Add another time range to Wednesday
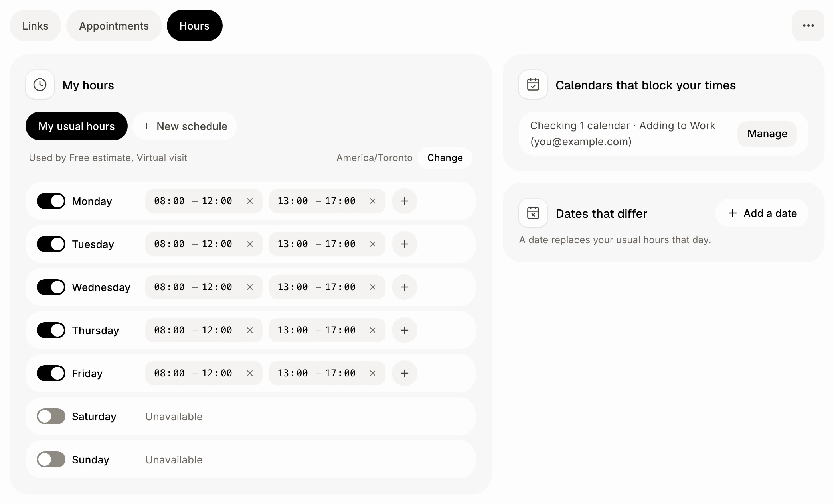 coord(405,287)
